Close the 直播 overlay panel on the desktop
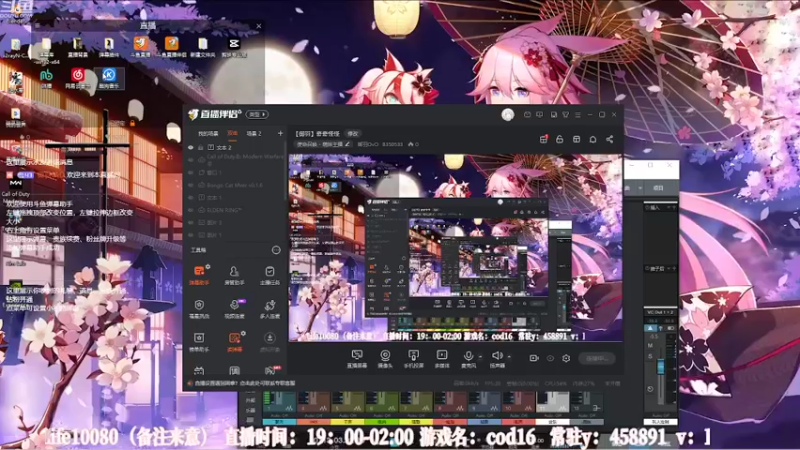 259,26
